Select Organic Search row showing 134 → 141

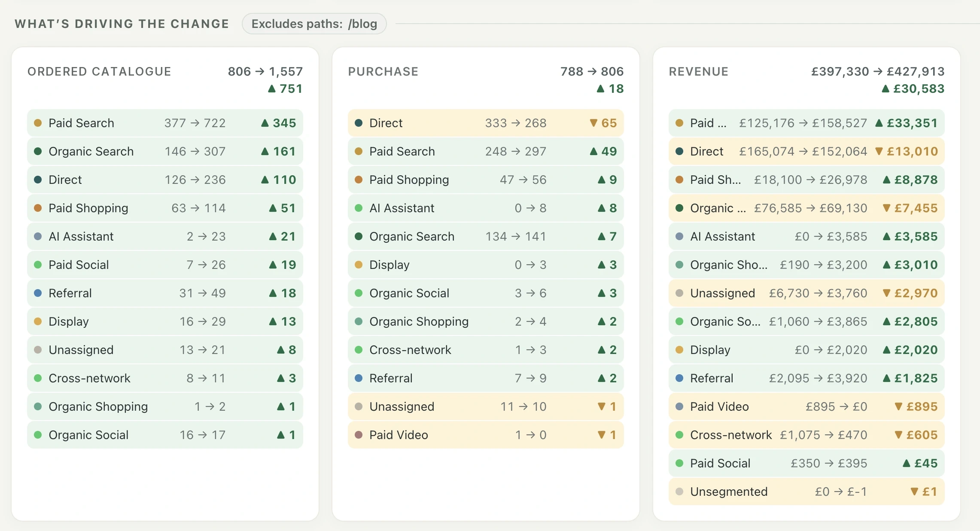pos(486,236)
